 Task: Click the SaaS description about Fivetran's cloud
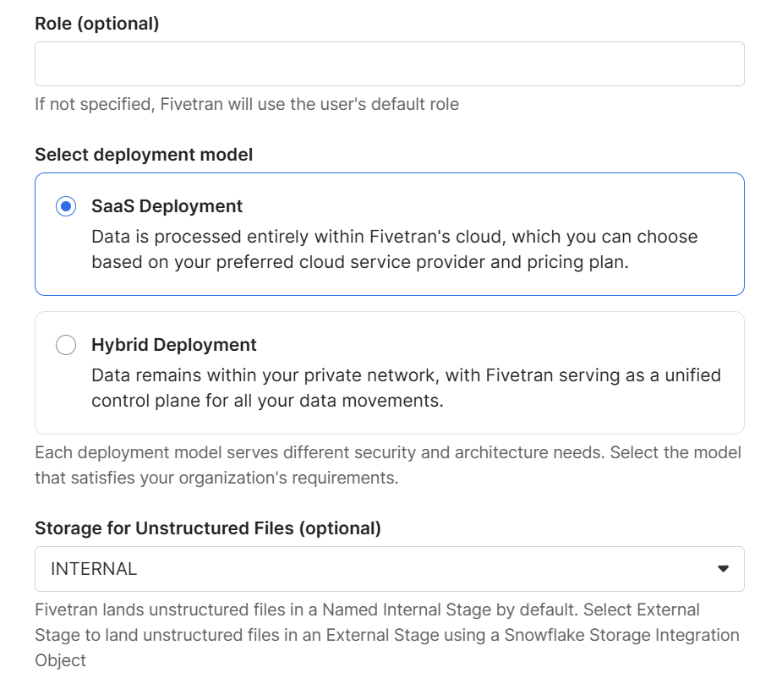tap(395, 249)
